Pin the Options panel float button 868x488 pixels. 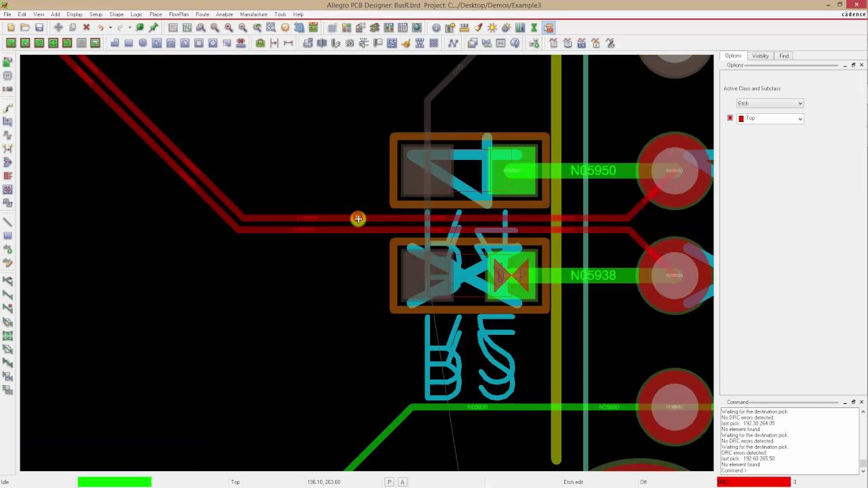click(853, 65)
